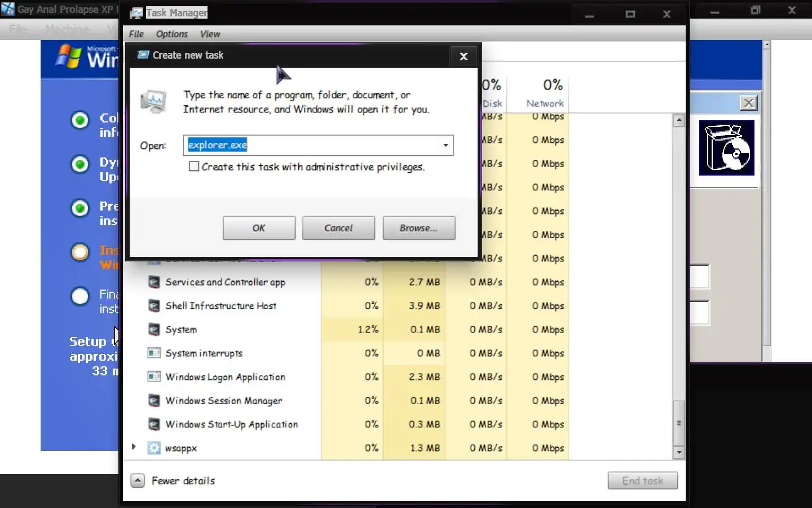The image size is (812, 508).
Task: Click the Run dialog computer icon
Action: [x=153, y=102]
